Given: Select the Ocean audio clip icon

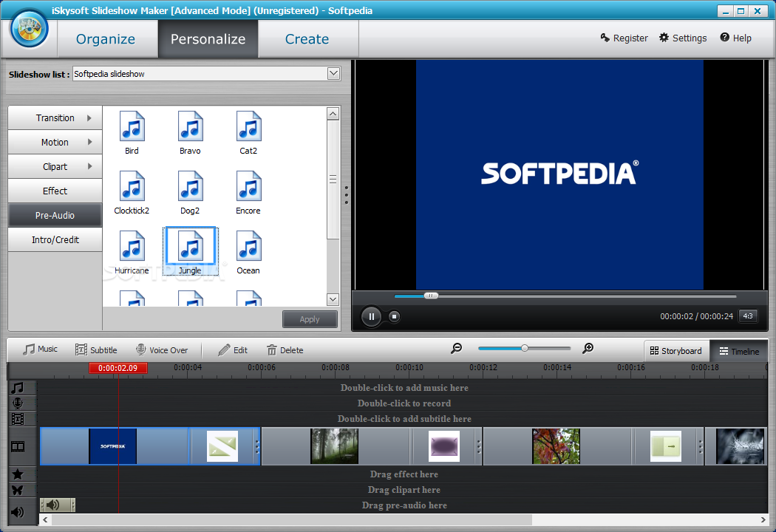Looking at the screenshot, I should pyautogui.click(x=248, y=246).
